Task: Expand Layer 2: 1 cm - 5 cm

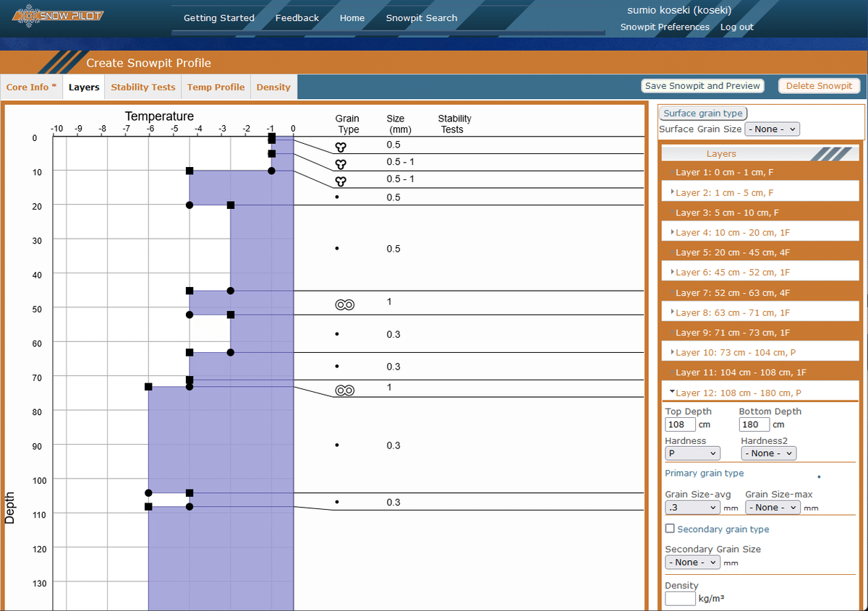Action: [x=759, y=193]
